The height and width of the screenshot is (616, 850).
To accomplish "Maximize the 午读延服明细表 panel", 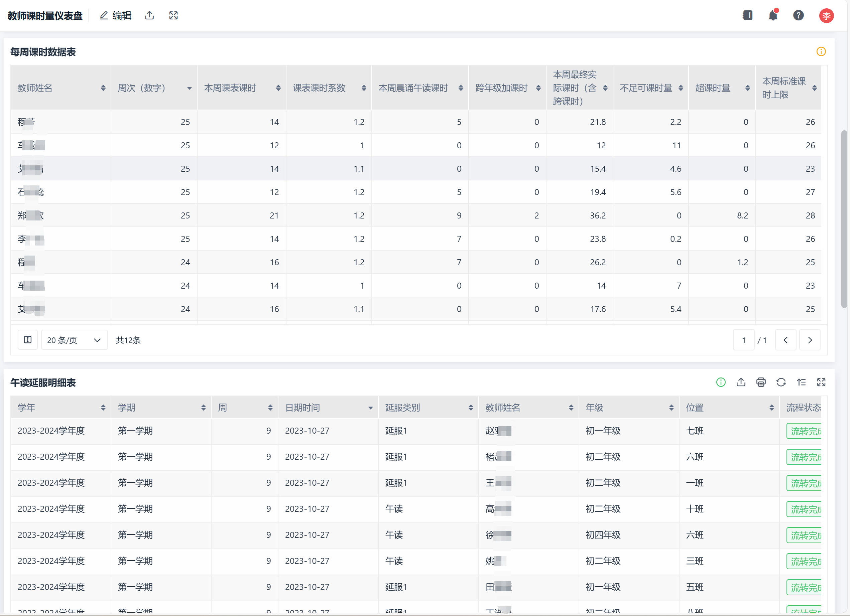I will tap(821, 382).
